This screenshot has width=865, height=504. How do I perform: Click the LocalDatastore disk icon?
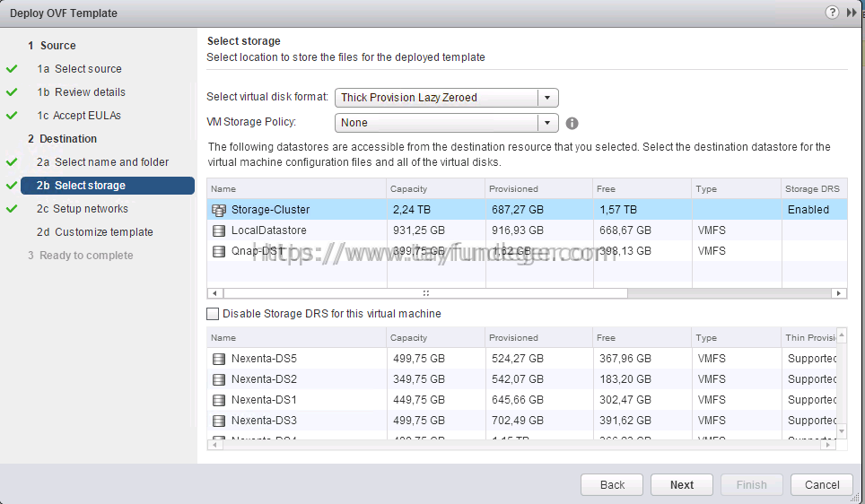pyautogui.click(x=219, y=230)
